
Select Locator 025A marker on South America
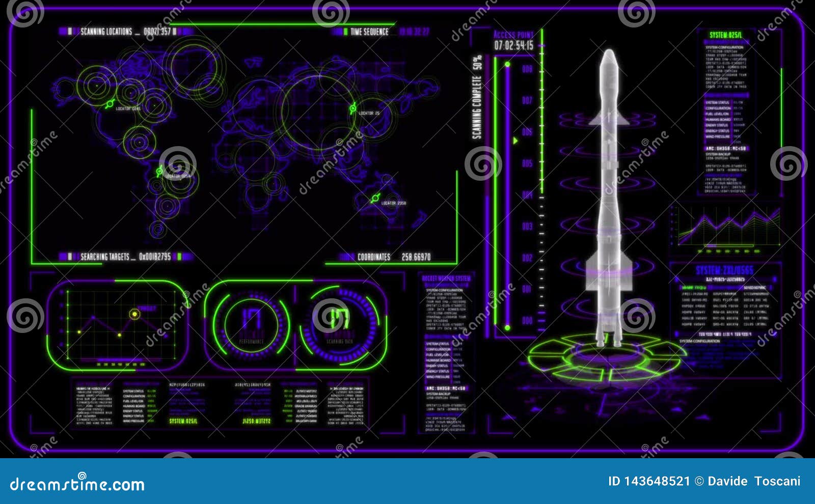click(159, 172)
